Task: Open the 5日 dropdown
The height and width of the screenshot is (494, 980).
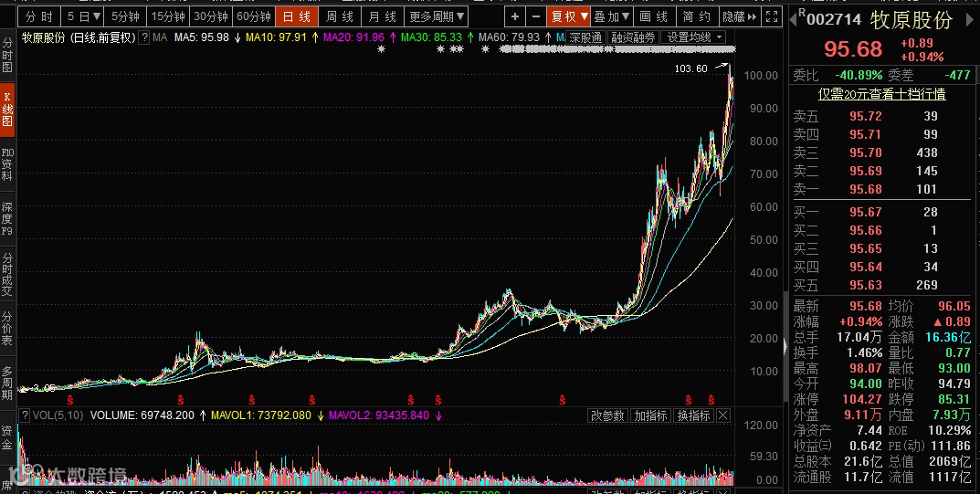Action: coord(83,16)
